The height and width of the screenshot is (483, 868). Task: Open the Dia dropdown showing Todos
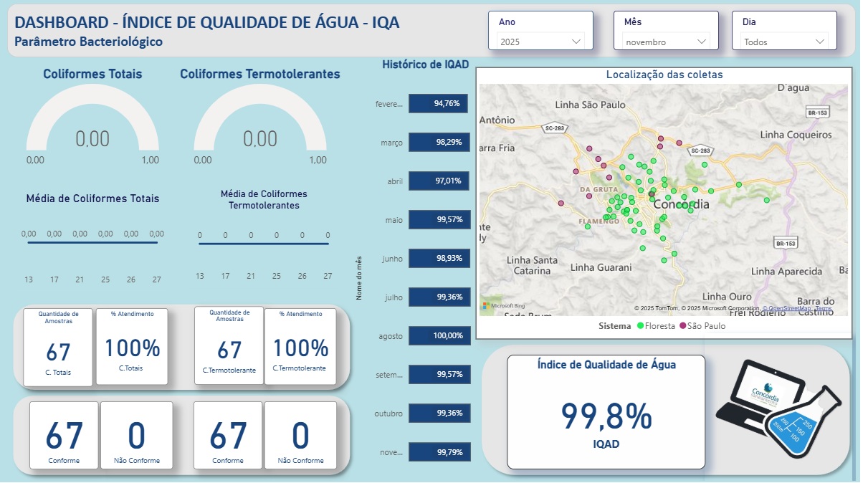coord(785,42)
